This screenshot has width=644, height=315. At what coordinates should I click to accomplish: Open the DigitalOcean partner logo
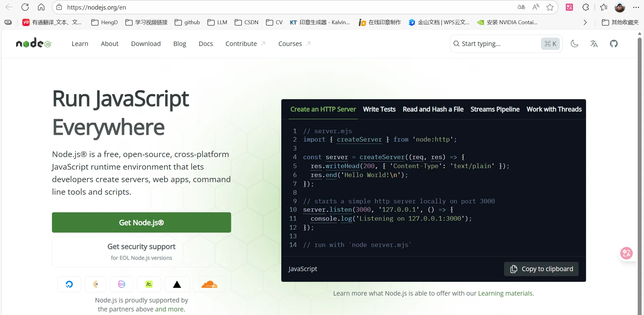click(69, 284)
